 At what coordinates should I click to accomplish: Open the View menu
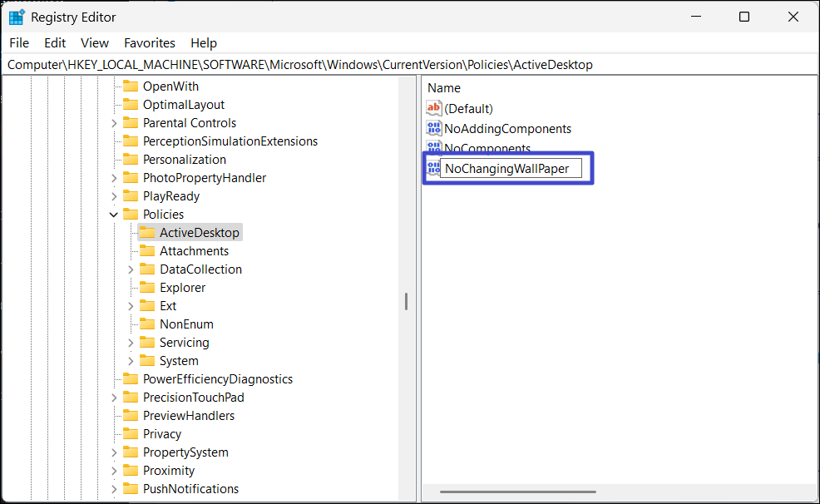[x=95, y=43]
